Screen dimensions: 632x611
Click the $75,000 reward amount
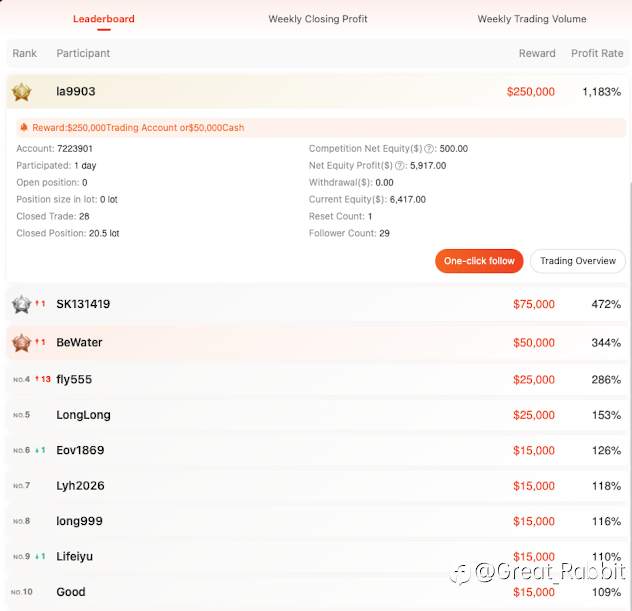tap(534, 304)
